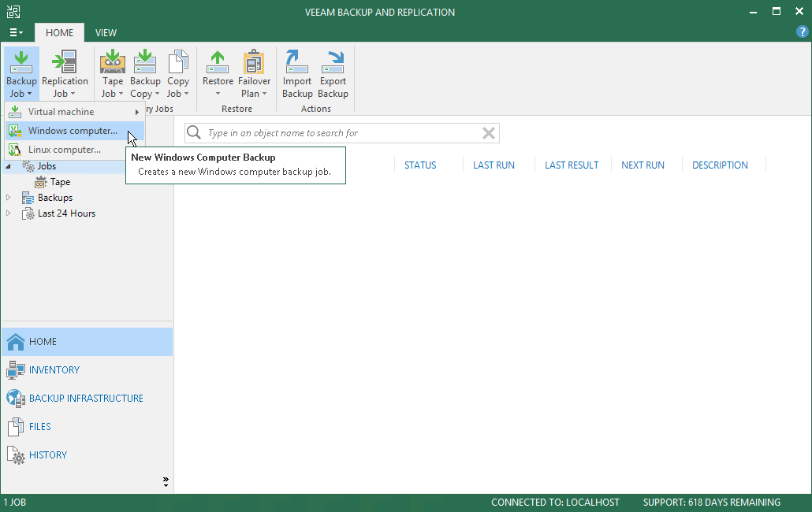The image size is (812, 512).
Task: Maximize the Veeam window
Action: coord(777,11)
